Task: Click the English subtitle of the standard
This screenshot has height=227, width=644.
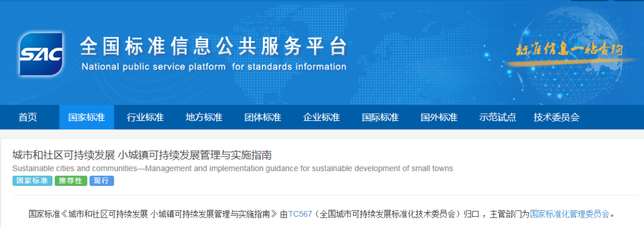Action: (x=233, y=168)
